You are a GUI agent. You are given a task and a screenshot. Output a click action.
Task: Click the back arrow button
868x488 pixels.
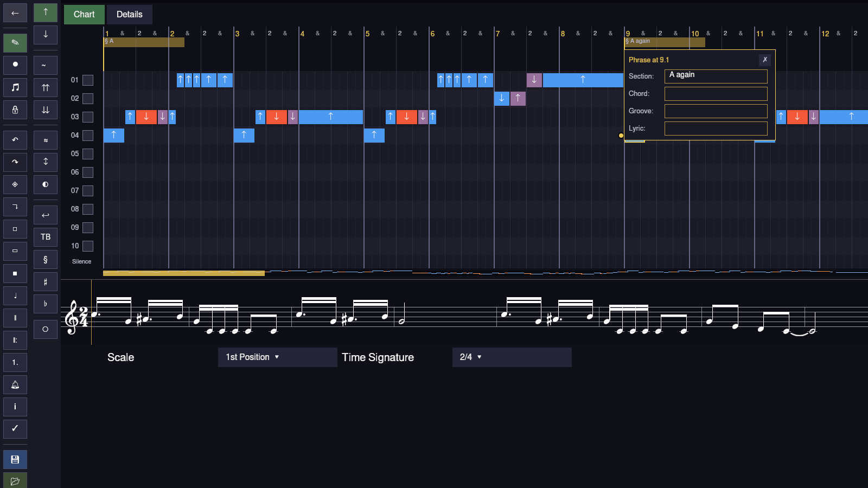point(15,13)
